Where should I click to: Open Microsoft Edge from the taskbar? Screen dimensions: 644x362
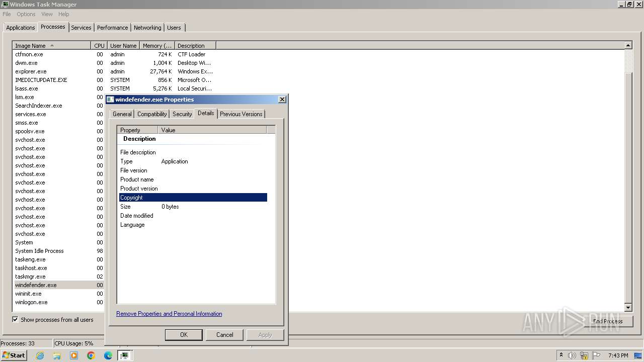(x=108, y=355)
